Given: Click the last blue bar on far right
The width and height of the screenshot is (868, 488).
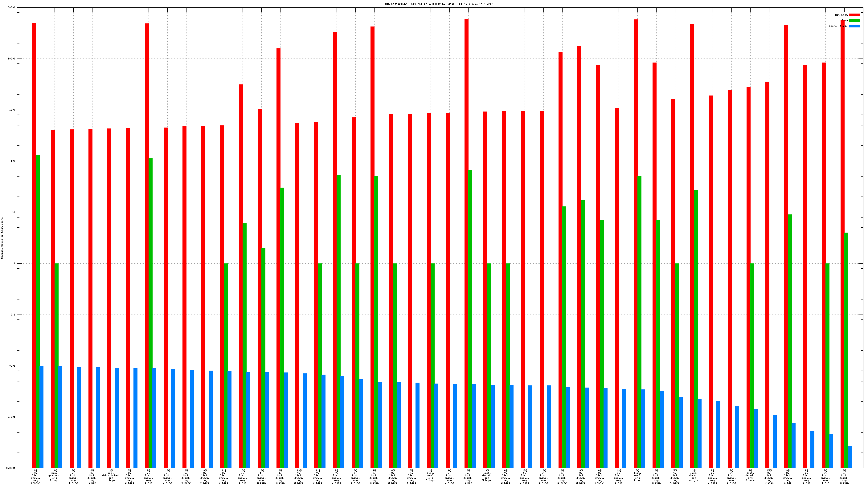Looking at the screenshot, I should pyautogui.click(x=850, y=457).
